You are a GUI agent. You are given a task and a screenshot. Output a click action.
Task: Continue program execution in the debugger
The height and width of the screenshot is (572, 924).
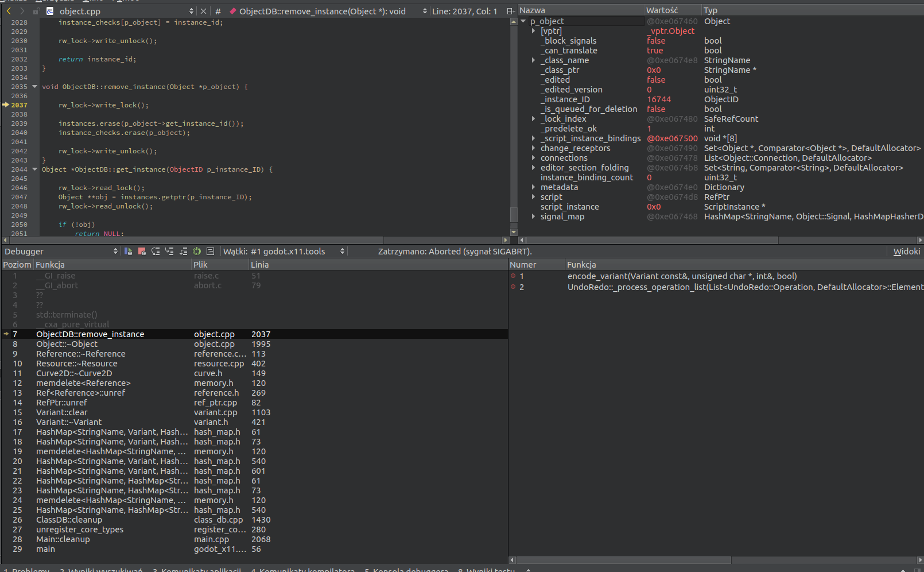pyautogui.click(x=128, y=251)
